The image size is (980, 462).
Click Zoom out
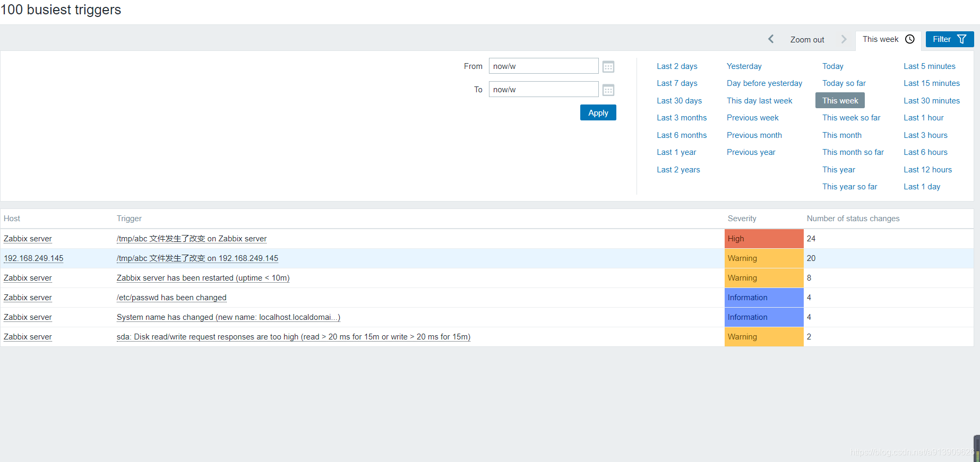807,40
